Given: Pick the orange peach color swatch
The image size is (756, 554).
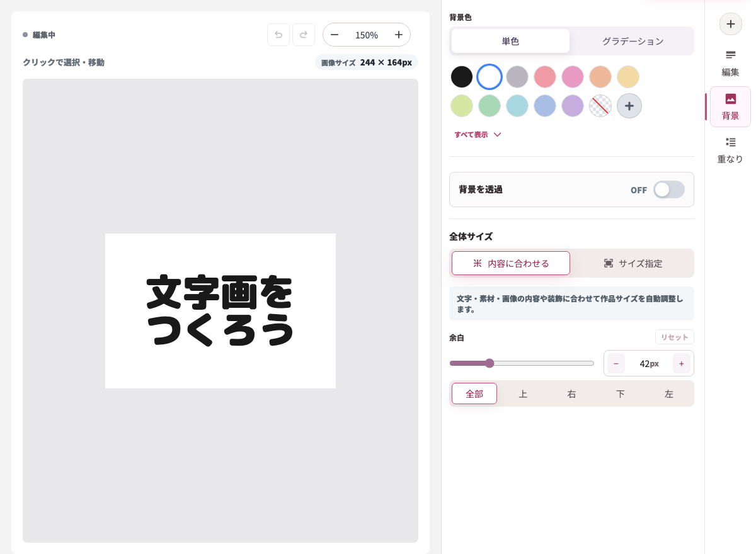Looking at the screenshot, I should click(600, 77).
